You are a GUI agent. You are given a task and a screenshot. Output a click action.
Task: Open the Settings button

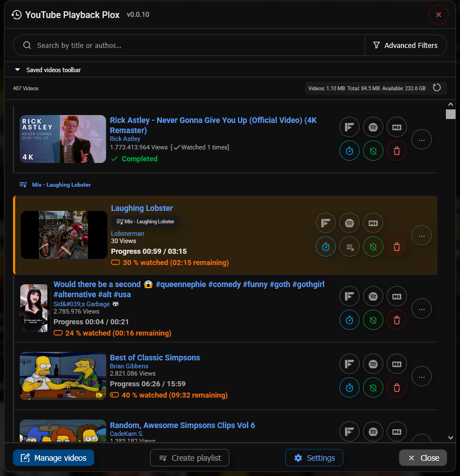point(314,457)
